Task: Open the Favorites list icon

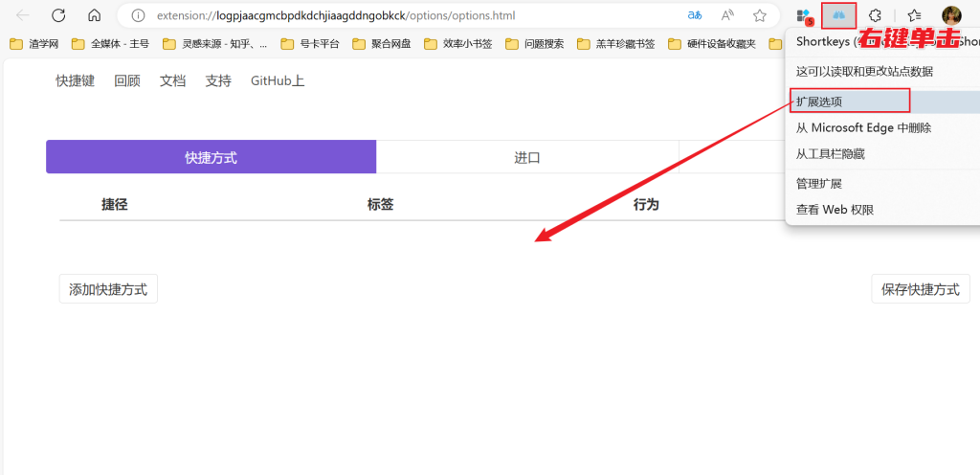Action: 914,15
